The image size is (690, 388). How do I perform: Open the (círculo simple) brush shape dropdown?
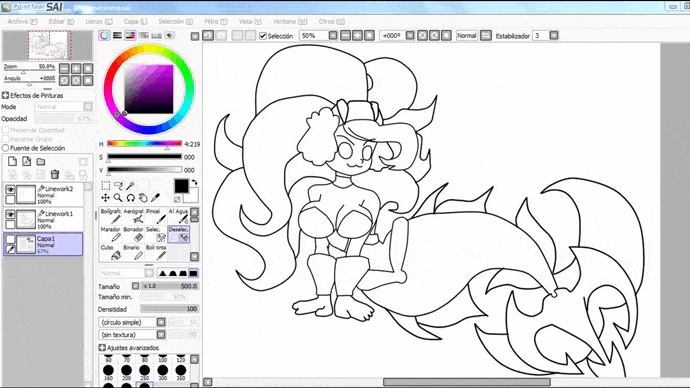point(161,322)
